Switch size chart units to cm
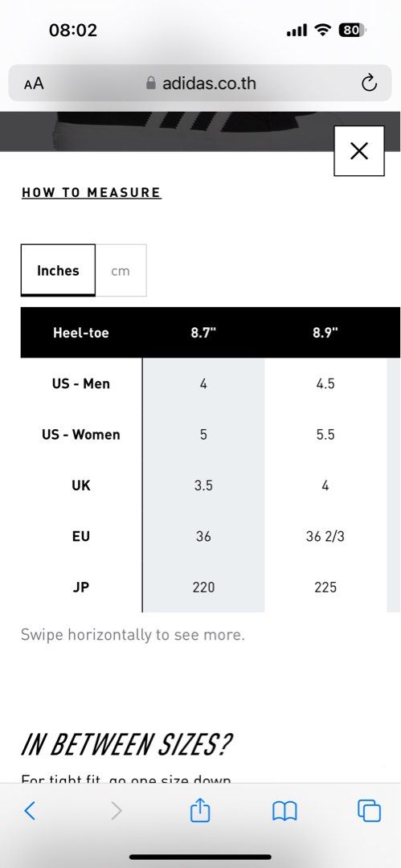 [x=121, y=271]
